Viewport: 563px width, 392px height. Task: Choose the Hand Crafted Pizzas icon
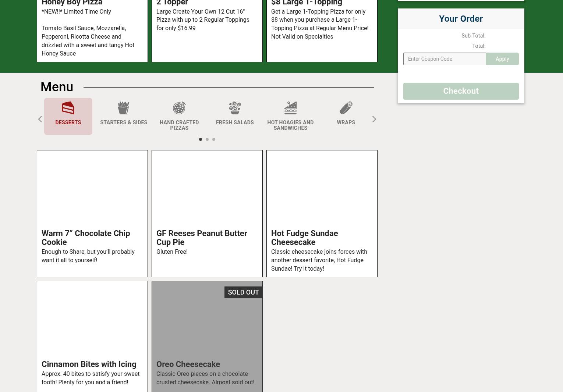point(179,108)
